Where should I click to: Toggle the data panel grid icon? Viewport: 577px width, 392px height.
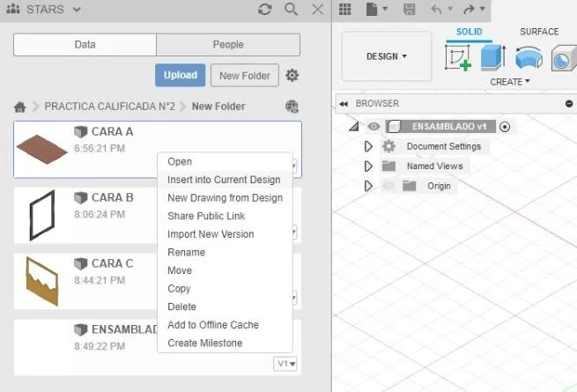[344, 9]
